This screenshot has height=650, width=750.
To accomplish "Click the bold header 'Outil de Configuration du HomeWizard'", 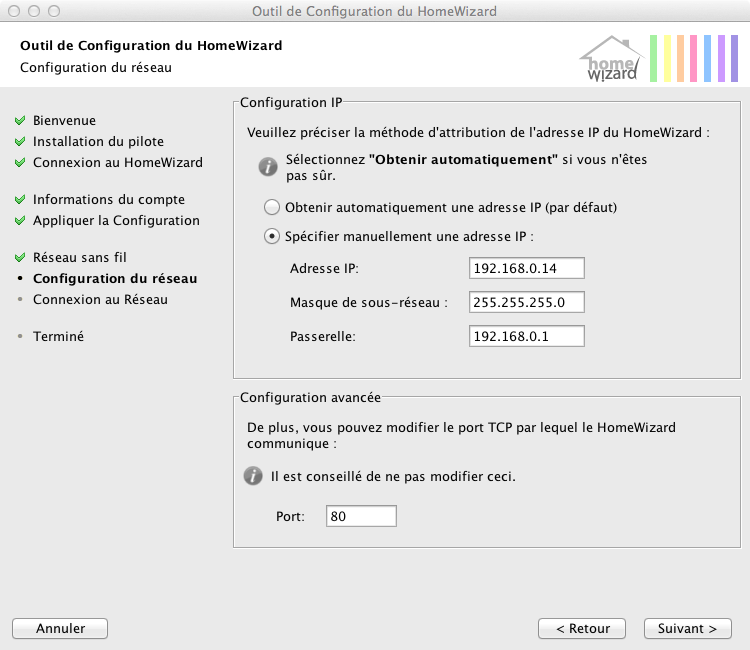I will pyautogui.click(x=151, y=45).
